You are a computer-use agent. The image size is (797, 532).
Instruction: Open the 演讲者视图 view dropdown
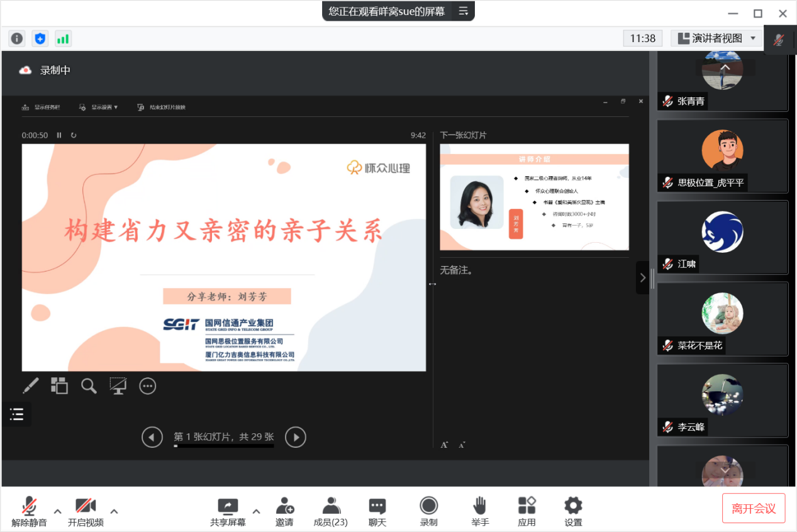click(x=716, y=38)
